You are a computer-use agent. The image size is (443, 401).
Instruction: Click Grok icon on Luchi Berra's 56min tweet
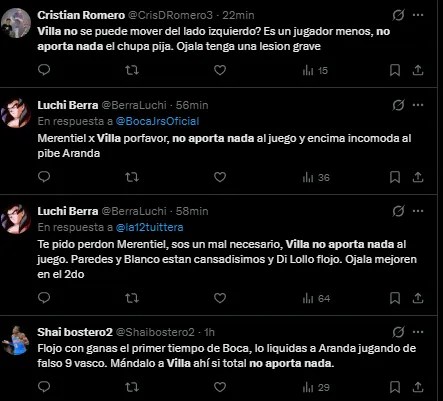[398, 105]
